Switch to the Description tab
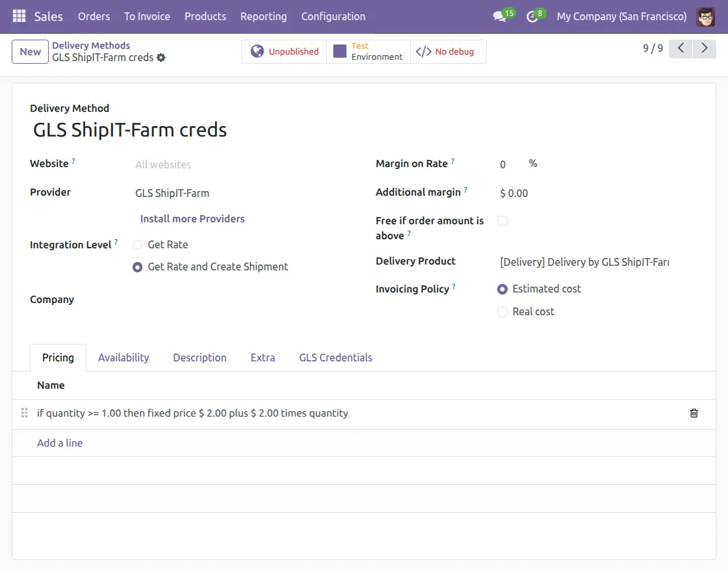This screenshot has height=572, width=728. (x=200, y=357)
